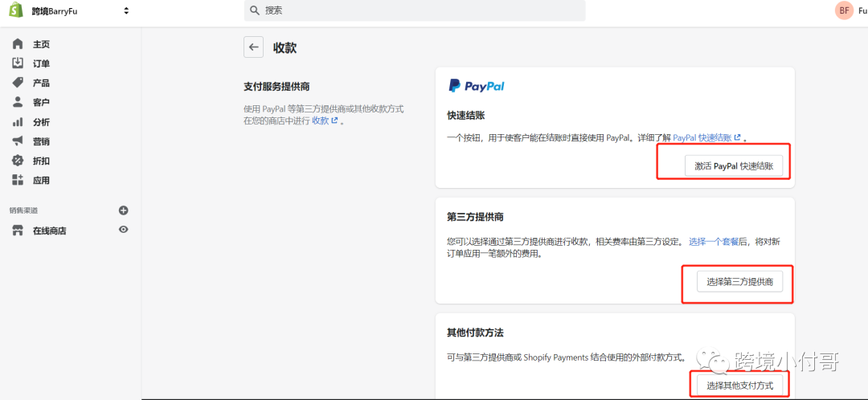Go back with the arrow next to 收款
This screenshot has width=868, height=400.
point(253,47)
